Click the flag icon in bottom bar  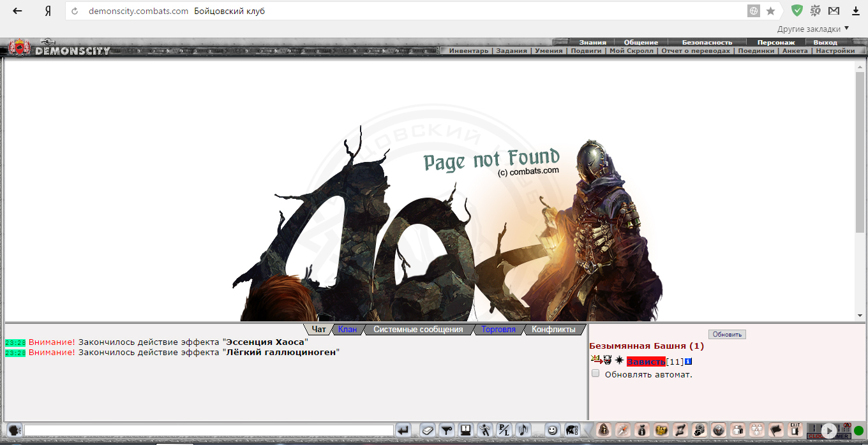(x=776, y=430)
